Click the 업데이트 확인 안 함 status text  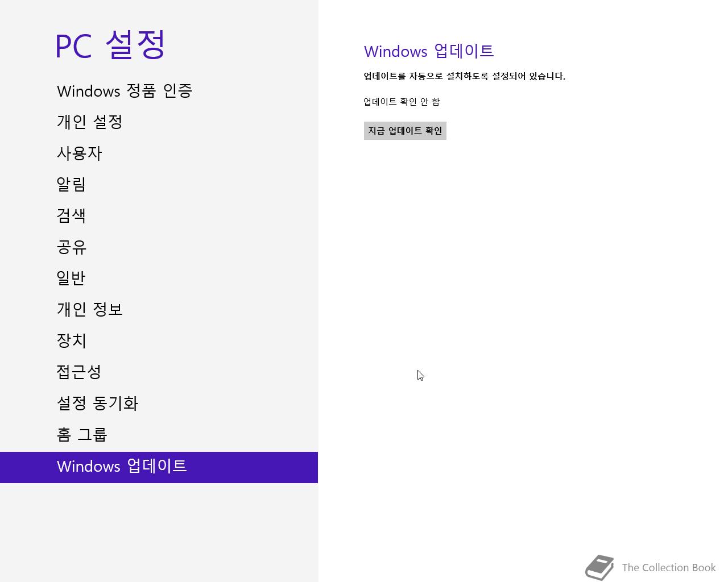click(402, 102)
